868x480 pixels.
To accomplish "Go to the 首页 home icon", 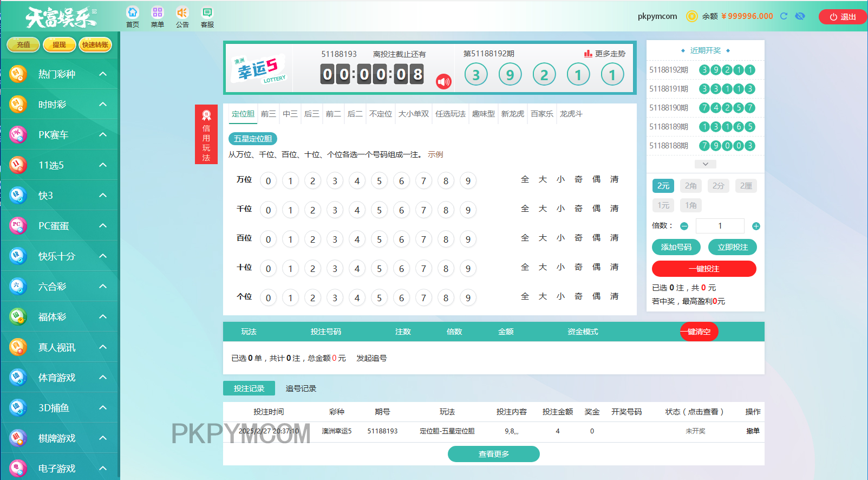I will [x=133, y=12].
